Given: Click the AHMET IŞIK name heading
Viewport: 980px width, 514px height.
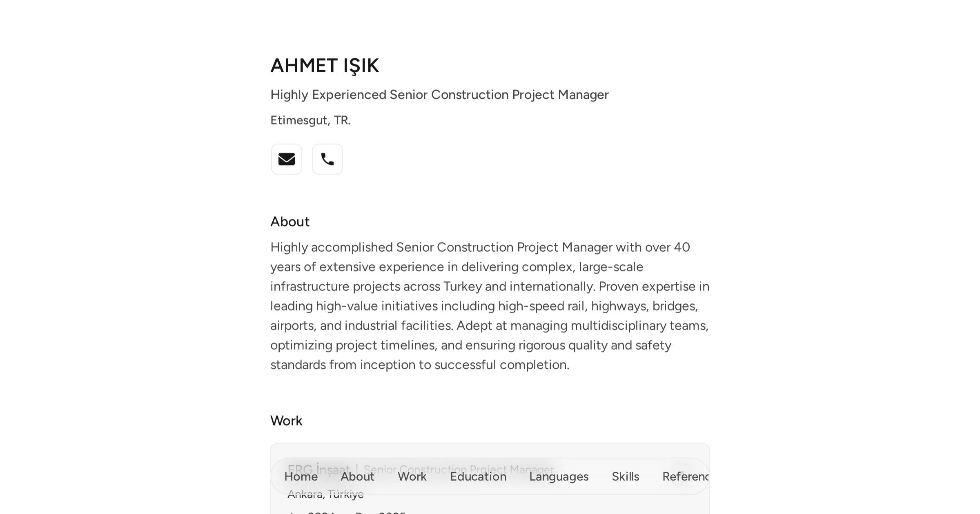Looking at the screenshot, I should tap(325, 65).
